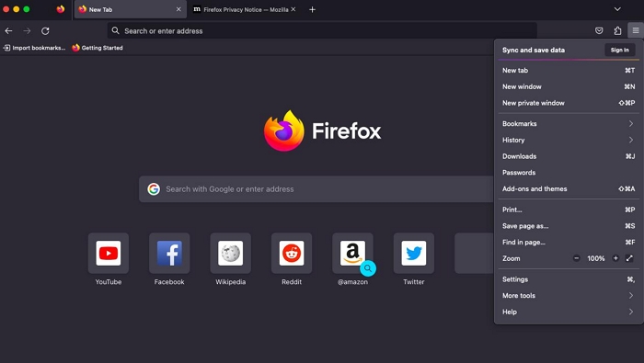Click the Firefox wordmark text
The height and width of the screenshot is (363, 644).
(346, 130)
